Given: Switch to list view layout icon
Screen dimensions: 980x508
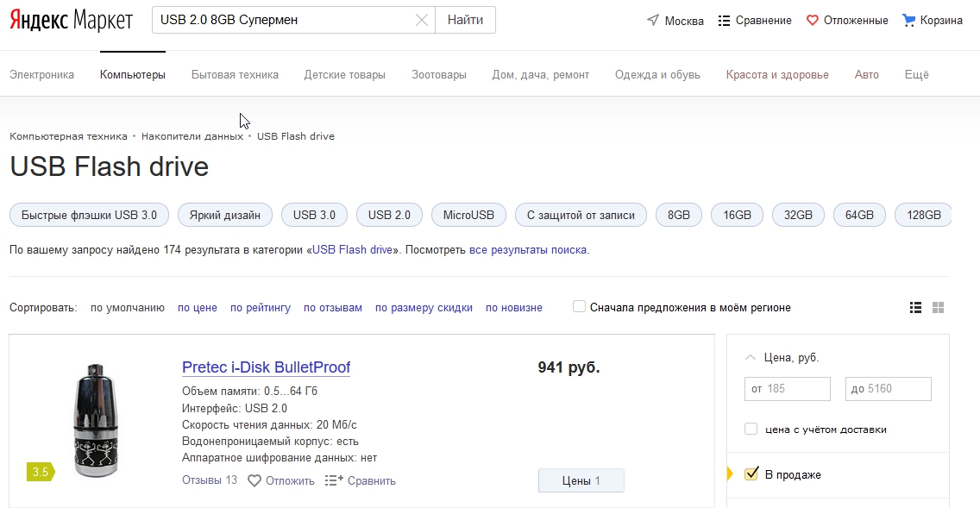Looking at the screenshot, I should click(x=915, y=307).
